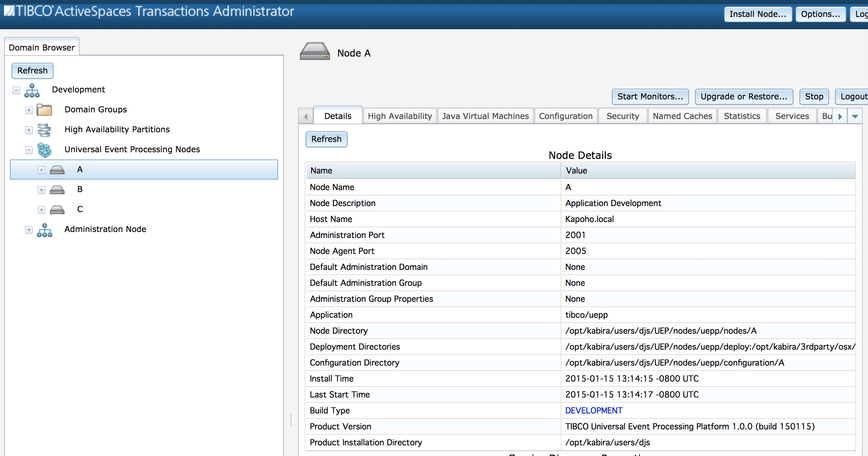Click the Administration Node network icon

[44, 230]
